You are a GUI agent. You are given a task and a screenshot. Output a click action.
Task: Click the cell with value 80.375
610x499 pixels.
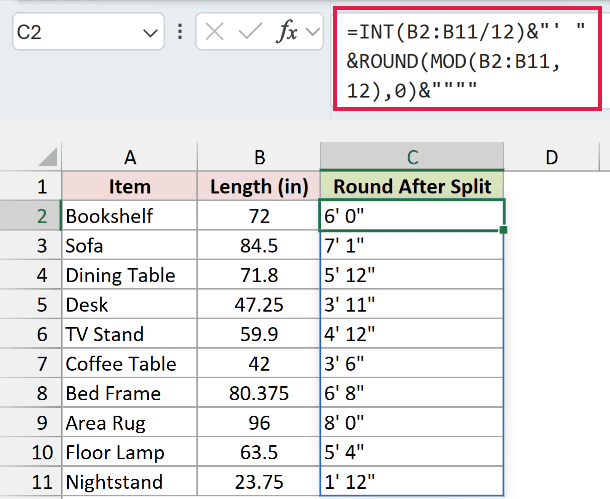coord(259,393)
